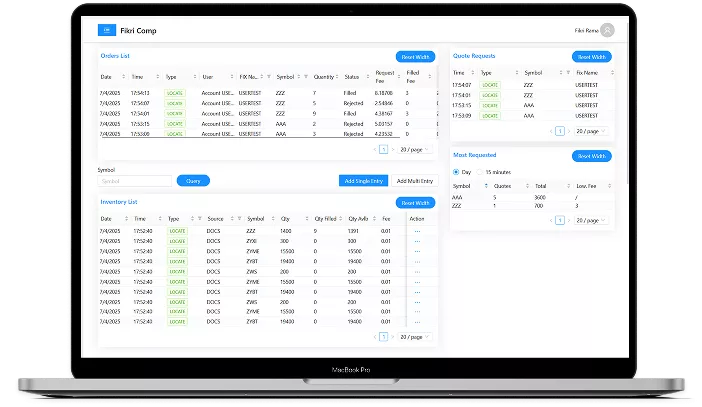
Task: Go to next page in Orders List
Action: click(x=393, y=150)
